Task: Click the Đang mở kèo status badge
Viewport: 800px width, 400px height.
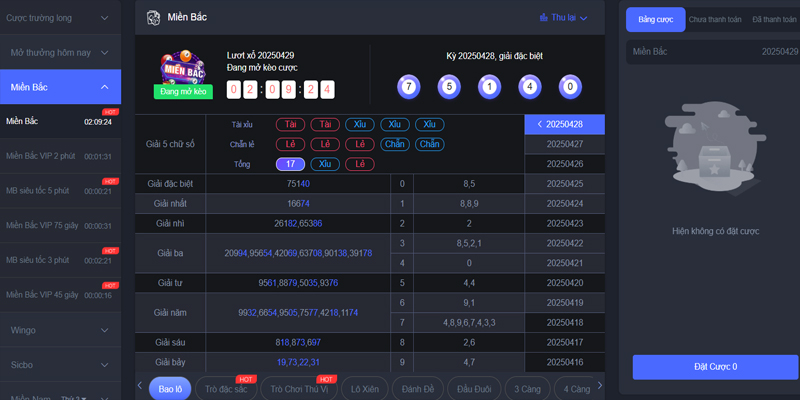Action: coord(183,91)
